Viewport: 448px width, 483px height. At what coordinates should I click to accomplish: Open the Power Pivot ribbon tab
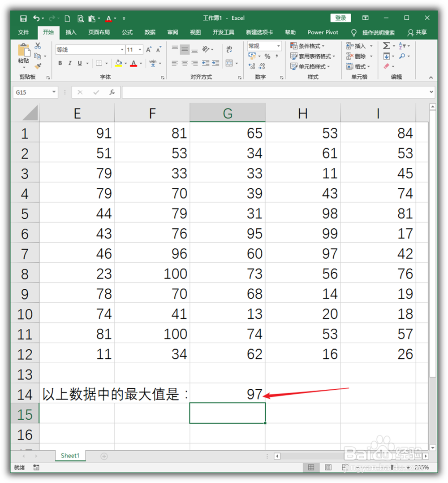pyautogui.click(x=322, y=32)
